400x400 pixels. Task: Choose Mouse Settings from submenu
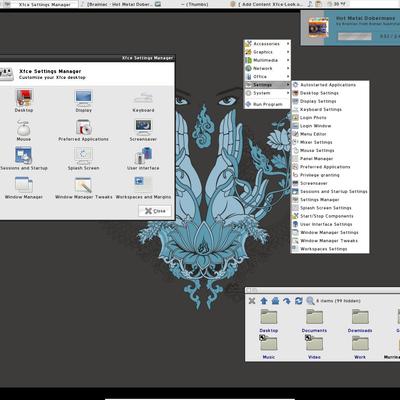(330, 151)
